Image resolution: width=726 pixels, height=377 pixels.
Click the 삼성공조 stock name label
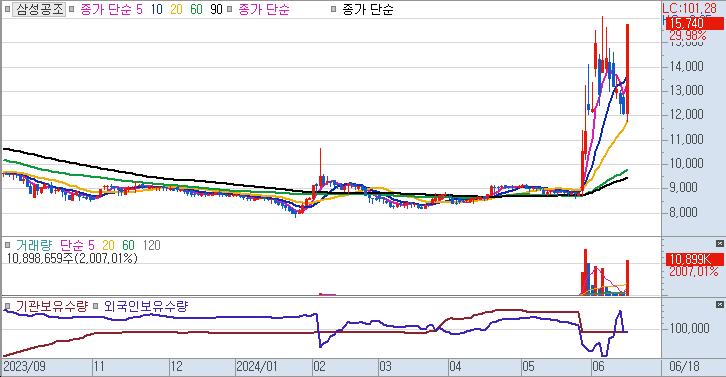point(39,9)
